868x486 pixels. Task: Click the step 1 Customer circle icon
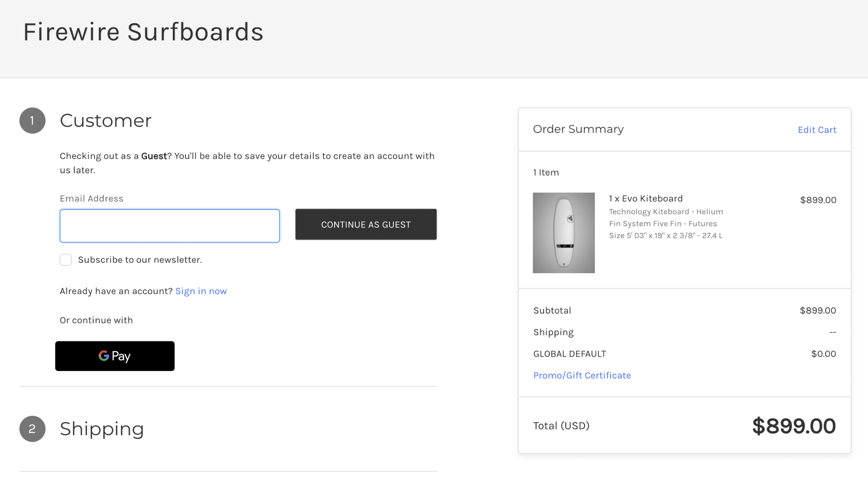[x=32, y=121]
